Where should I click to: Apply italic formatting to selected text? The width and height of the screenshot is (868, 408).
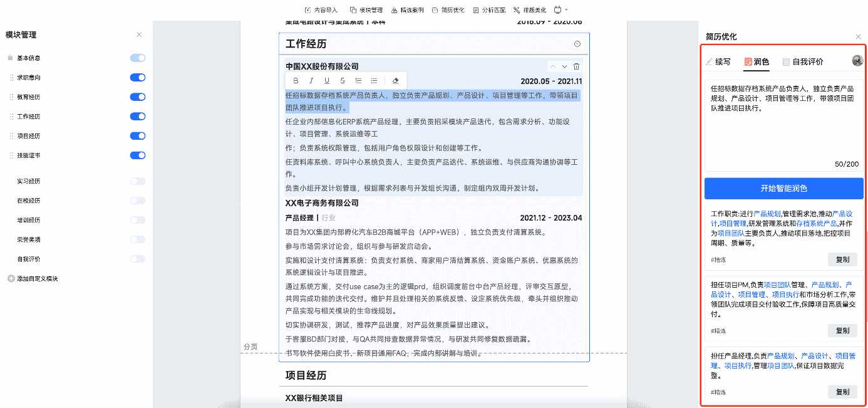coord(310,80)
